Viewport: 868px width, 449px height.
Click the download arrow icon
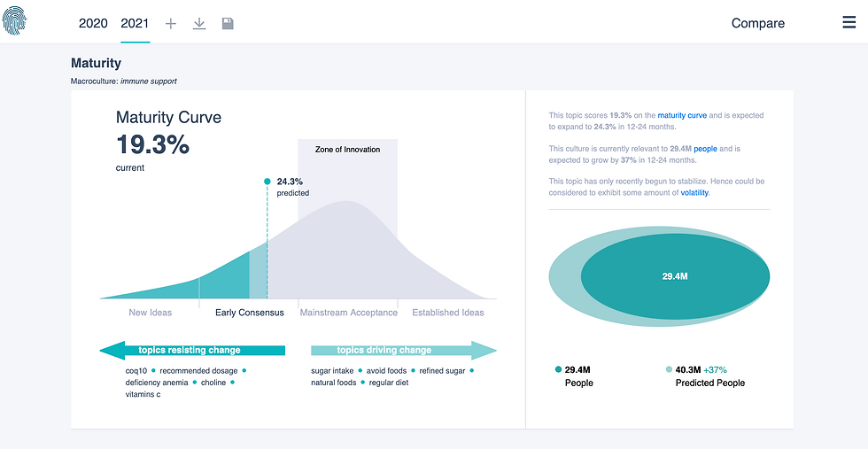[199, 23]
